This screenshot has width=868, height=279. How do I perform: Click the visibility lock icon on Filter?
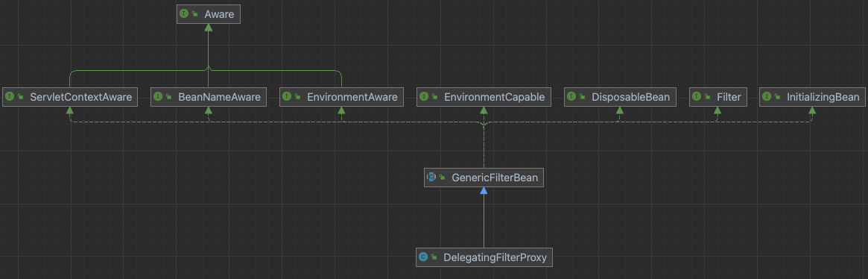click(708, 97)
